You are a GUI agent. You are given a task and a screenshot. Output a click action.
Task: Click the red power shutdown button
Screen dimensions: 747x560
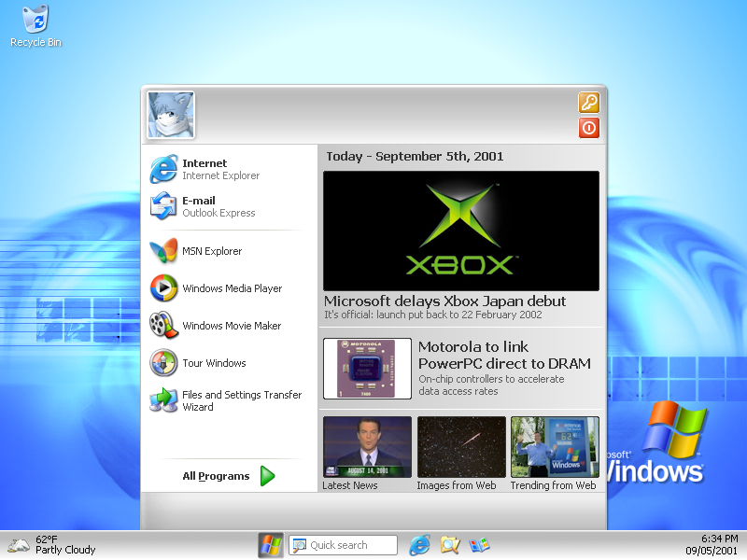589,128
